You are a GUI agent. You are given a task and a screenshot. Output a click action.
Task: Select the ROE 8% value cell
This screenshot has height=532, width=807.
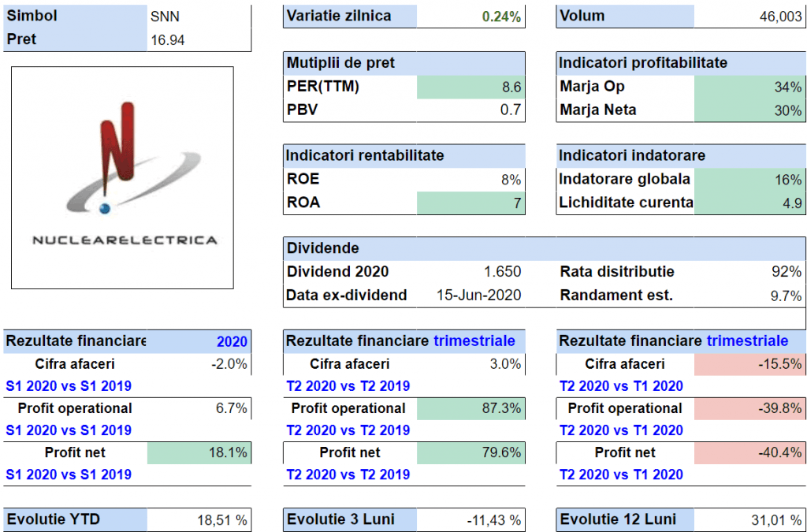click(x=470, y=179)
